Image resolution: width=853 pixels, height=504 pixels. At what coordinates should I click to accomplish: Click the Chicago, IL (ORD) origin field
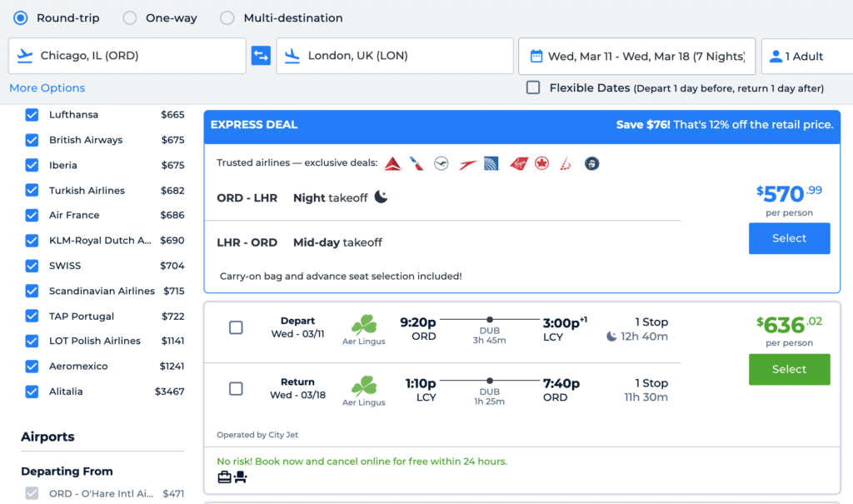tap(127, 56)
